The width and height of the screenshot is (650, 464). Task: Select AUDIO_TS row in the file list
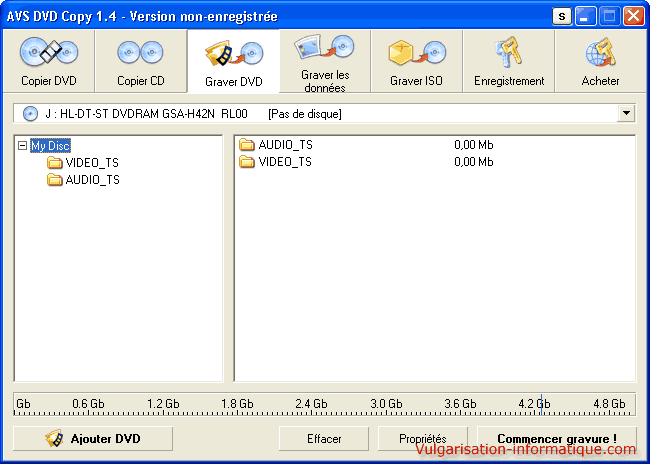pyautogui.click(x=434, y=145)
